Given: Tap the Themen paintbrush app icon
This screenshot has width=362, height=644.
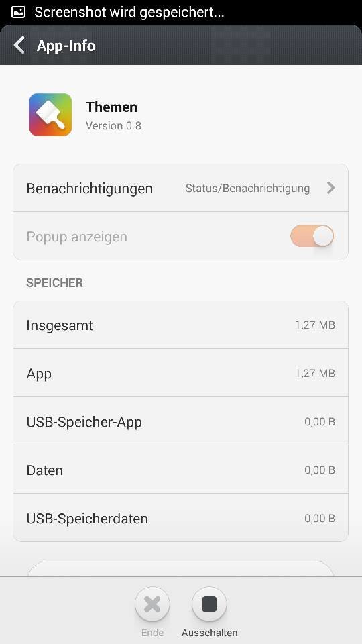Looking at the screenshot, I should (x=50, y=115).
